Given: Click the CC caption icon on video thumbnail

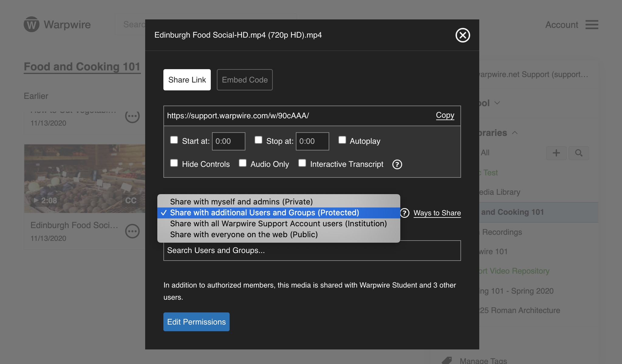Looking at the screenshot, I should 131,201.
